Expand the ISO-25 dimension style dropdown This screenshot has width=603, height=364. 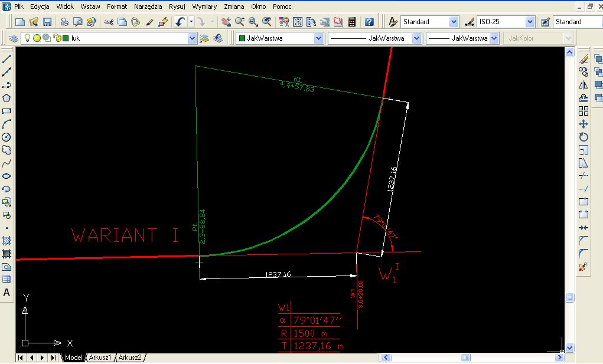[530, 22]
